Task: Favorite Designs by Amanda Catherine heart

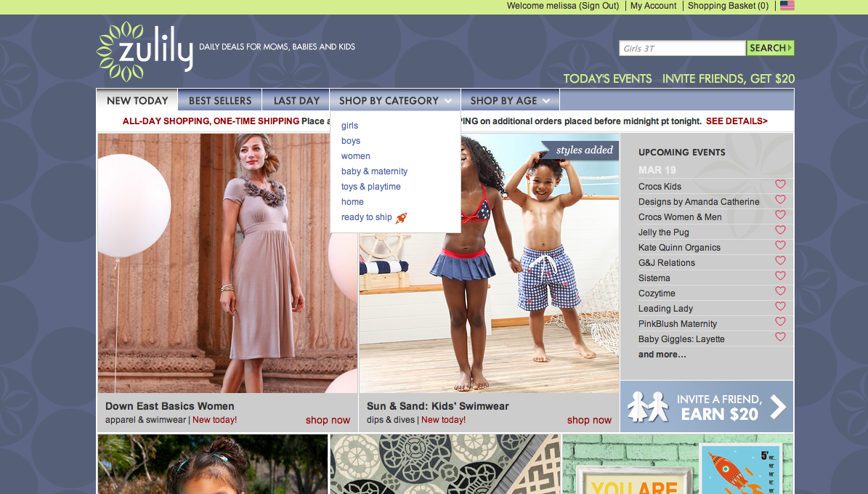Action: pyautogui.click(x=781, y=199)
